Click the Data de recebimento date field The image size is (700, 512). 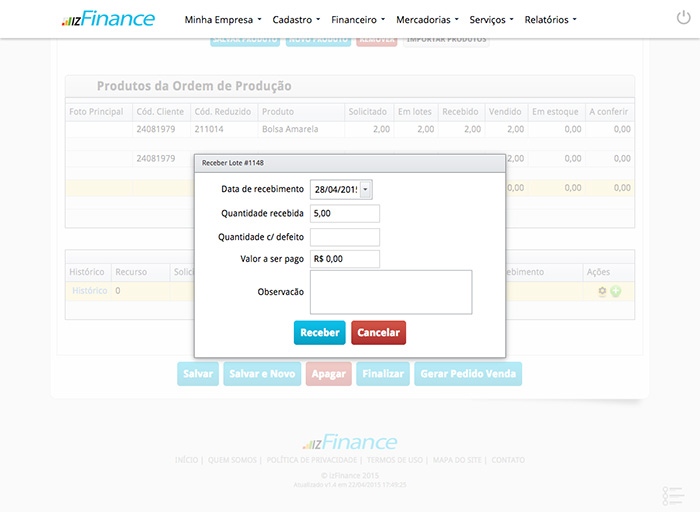click(334, 190)
